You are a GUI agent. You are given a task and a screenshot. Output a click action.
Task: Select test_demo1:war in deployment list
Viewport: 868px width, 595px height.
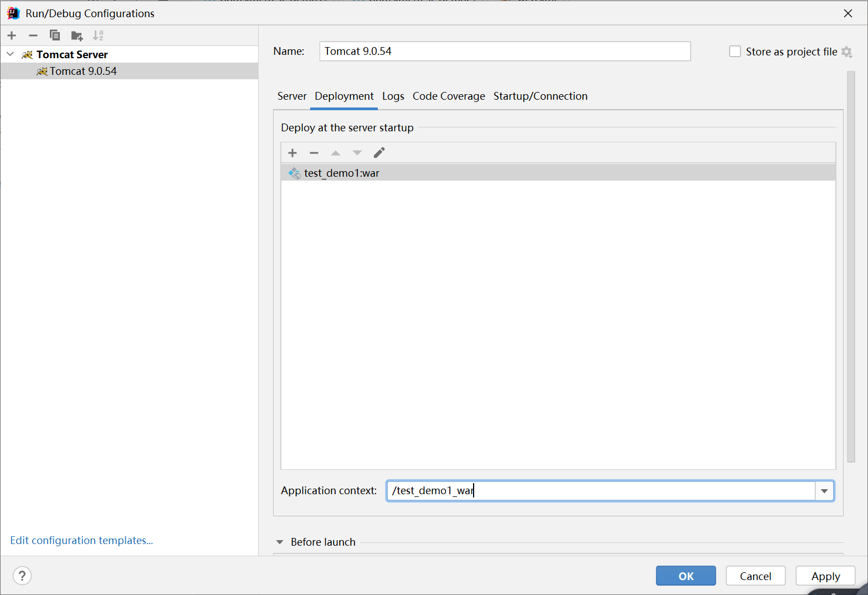558,173
